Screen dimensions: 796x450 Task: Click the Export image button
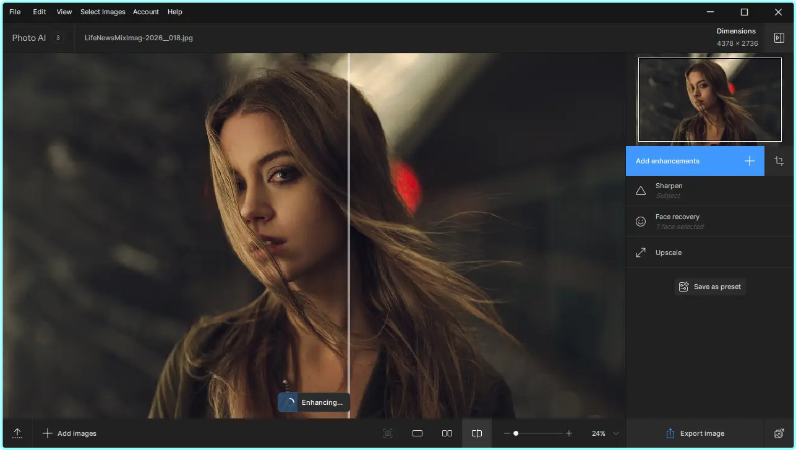click(x=694, y=433)
